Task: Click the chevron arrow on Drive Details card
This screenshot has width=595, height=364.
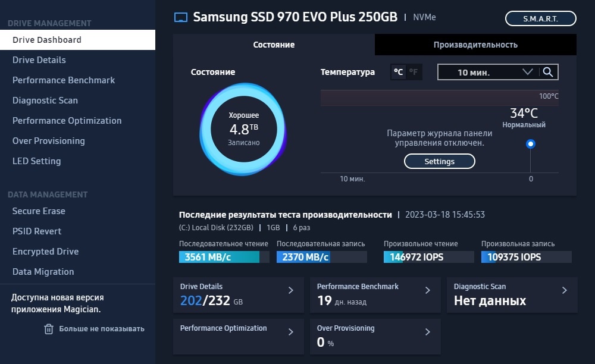Action: point(291,290)
